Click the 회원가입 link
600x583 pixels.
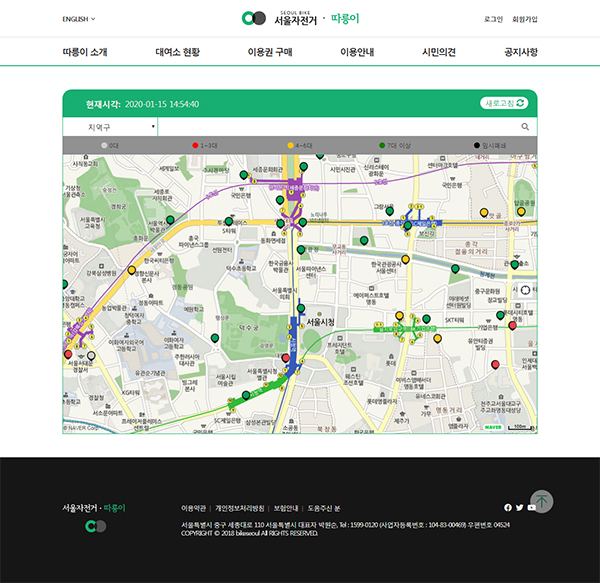525,19
